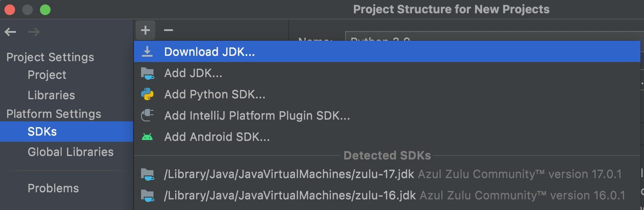Click the zulu-17.jdk folder icon
Screen dimensions: 644x210
pos(147,174)
